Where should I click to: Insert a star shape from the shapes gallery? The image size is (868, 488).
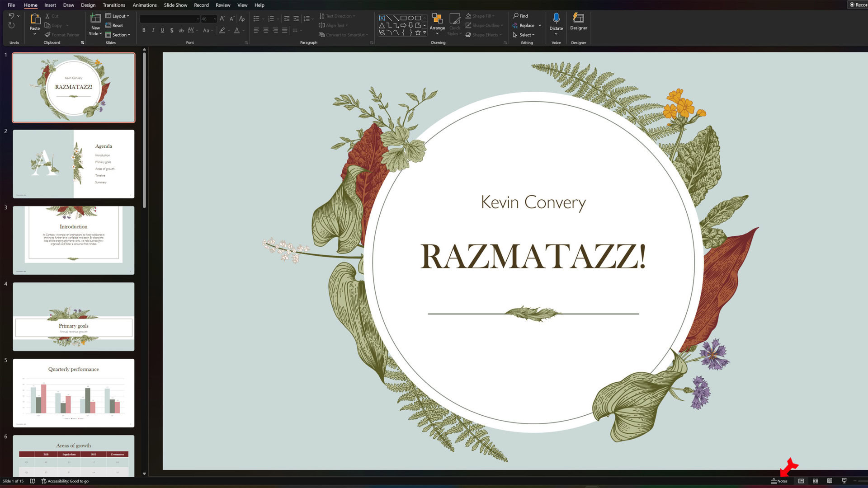point(418,33)
